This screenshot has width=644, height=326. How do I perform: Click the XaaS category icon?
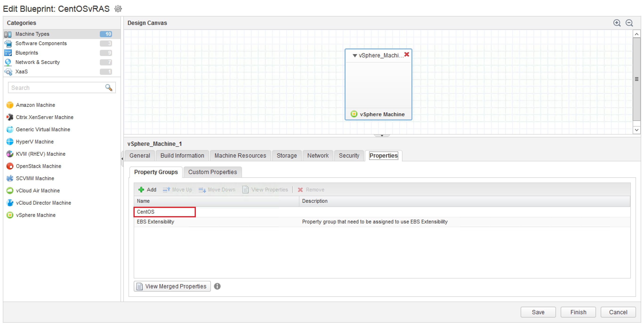click(x=8, y=72)
